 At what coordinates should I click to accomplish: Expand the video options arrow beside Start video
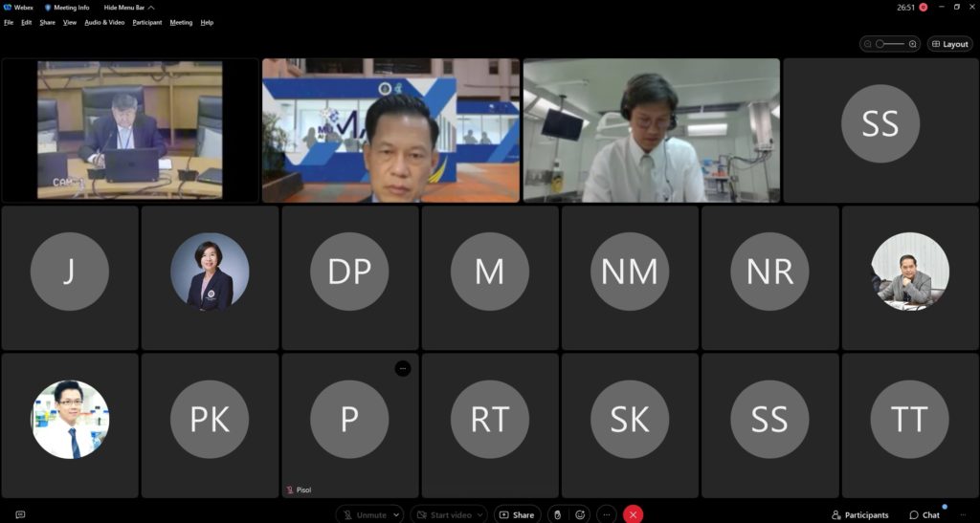click(479, 514)
